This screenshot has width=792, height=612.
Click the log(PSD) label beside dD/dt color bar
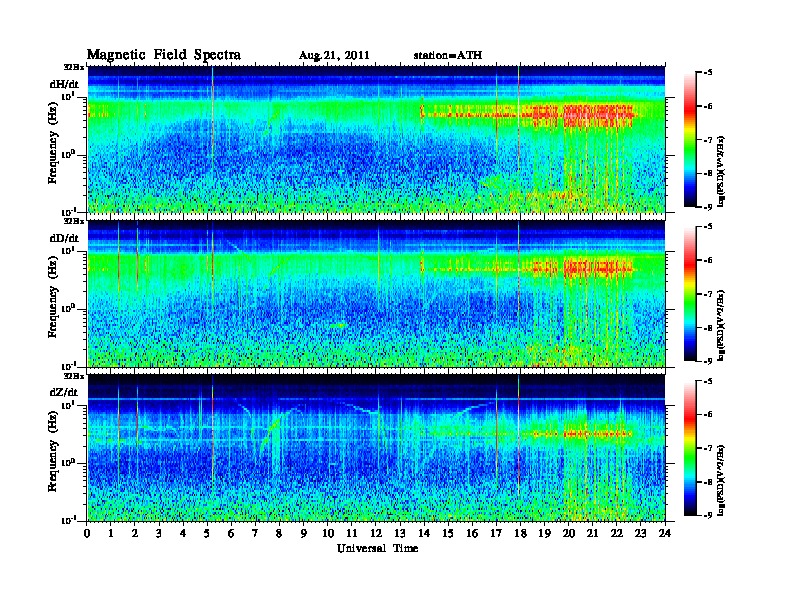click(722, 325)
